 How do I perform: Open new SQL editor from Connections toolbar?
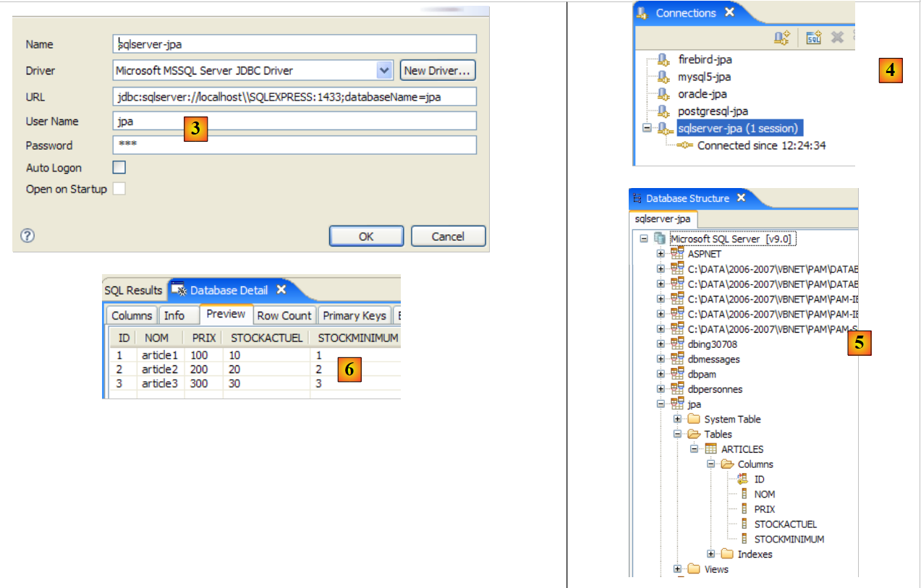point(814,38)
